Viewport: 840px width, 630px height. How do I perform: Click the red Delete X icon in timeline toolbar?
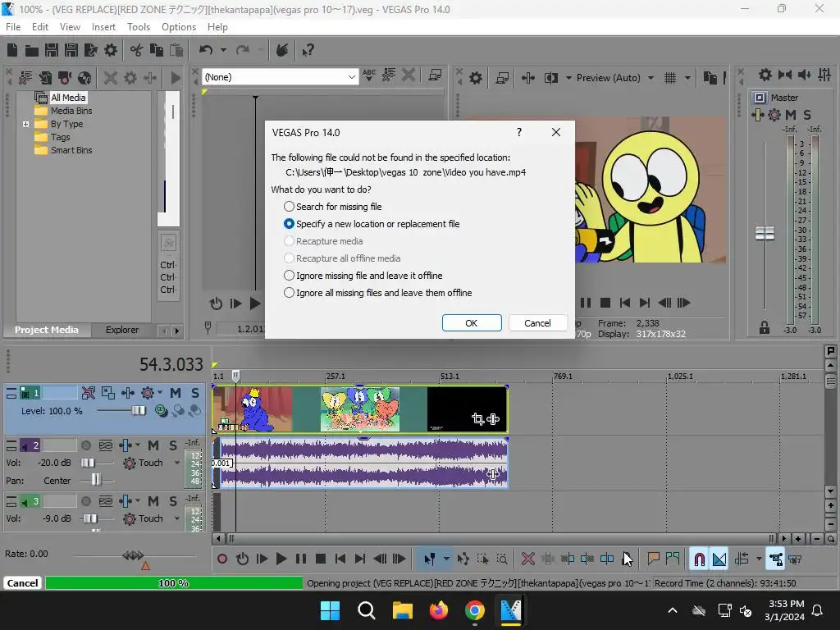click(527, 559)
